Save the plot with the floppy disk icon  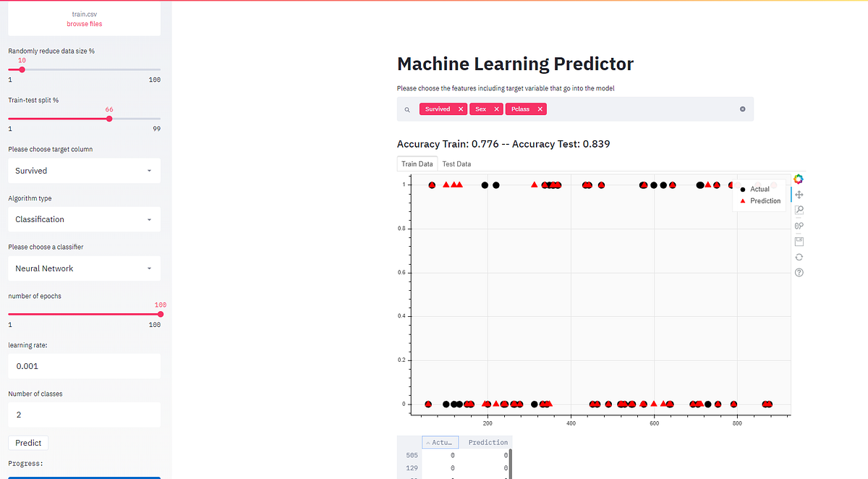click(799, 240)
